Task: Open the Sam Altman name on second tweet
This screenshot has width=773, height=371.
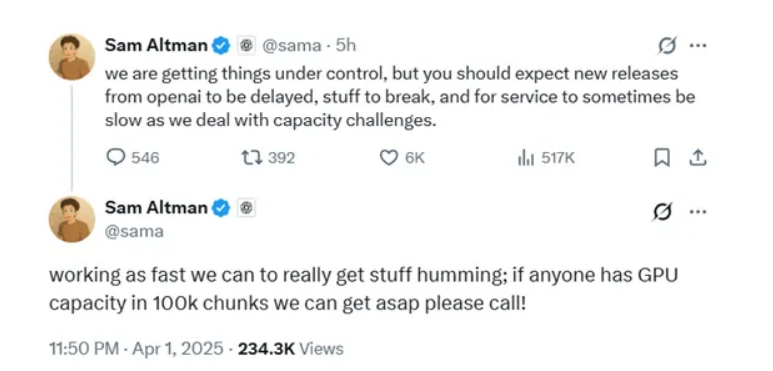Action: (x=156, y=208)
